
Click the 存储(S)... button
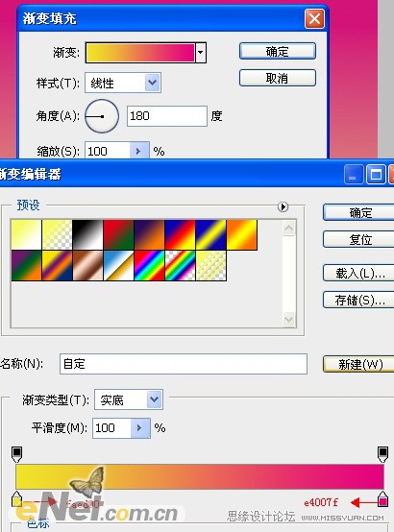coord(358,300)
